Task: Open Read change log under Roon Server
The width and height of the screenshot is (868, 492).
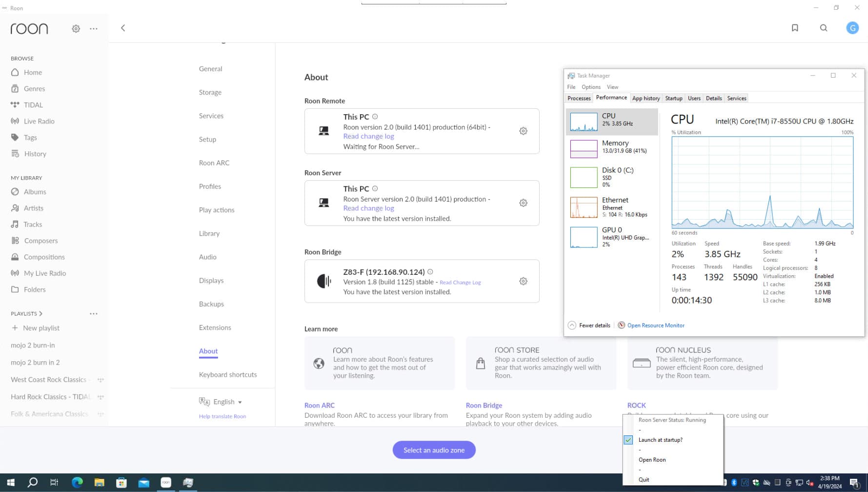Action: tap(368, 208)
